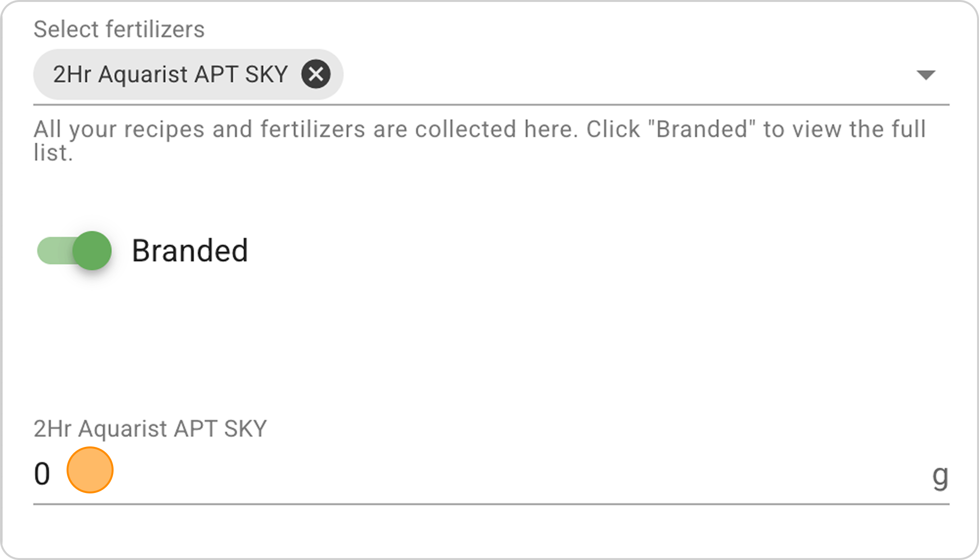
Task: Click the zero value in the dosage input
Action: (42, 474)
